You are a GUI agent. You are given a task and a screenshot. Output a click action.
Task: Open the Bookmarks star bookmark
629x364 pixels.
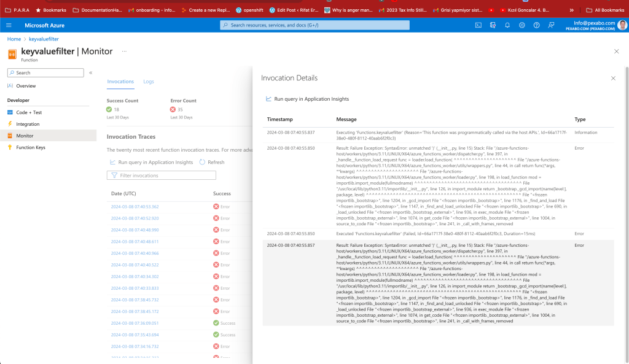(51, 10)
